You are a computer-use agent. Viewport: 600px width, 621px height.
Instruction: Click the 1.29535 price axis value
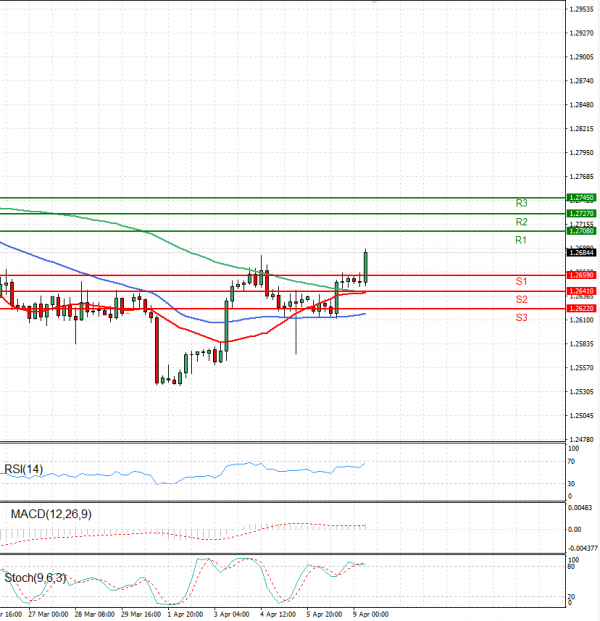(581, 9)
